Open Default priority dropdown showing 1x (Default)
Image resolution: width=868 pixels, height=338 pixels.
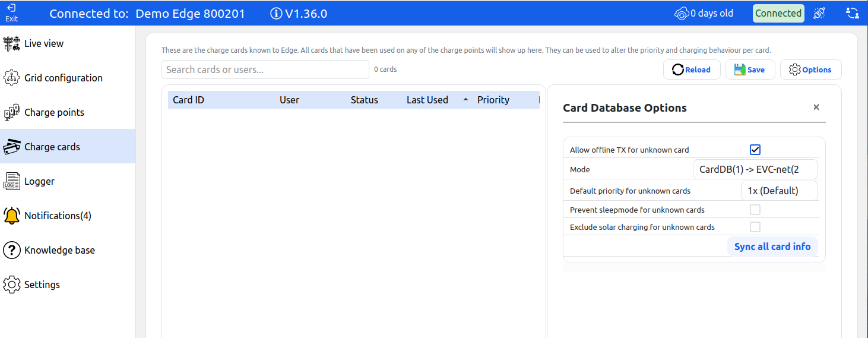point(779,191)
